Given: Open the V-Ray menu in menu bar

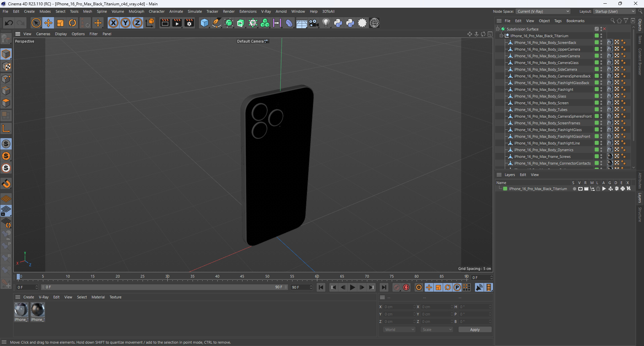Looking at the screenshot, I should point(266,11).
